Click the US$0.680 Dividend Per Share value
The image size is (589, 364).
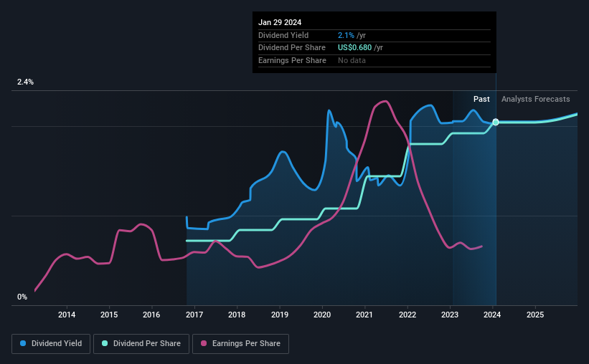tap(354, 48)
